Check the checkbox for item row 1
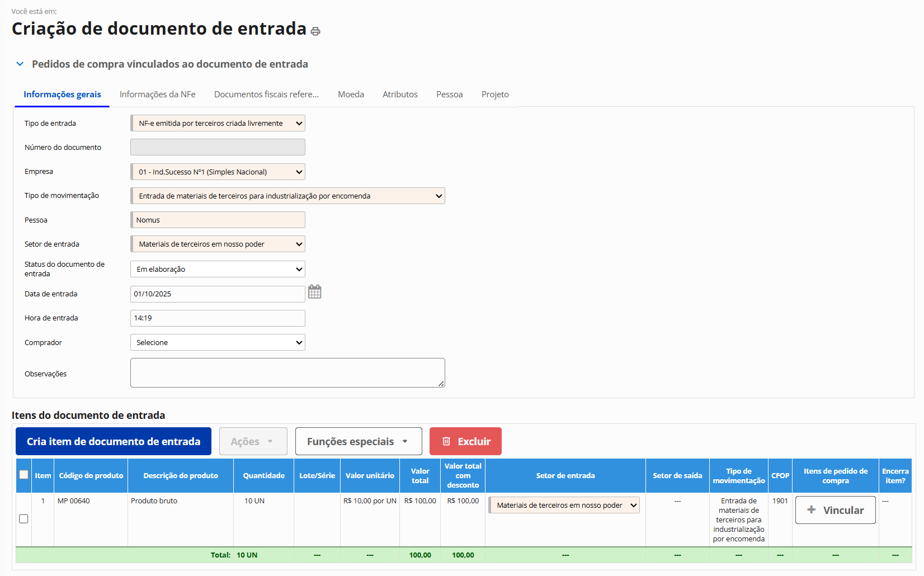The image size is (924, 576). point(23,519)
